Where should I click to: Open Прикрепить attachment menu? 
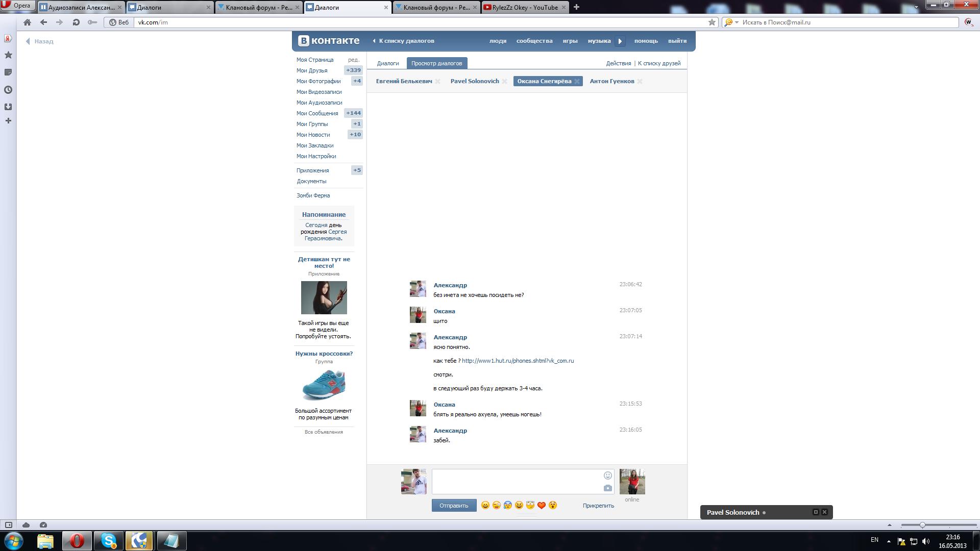(x=598, y=506)
